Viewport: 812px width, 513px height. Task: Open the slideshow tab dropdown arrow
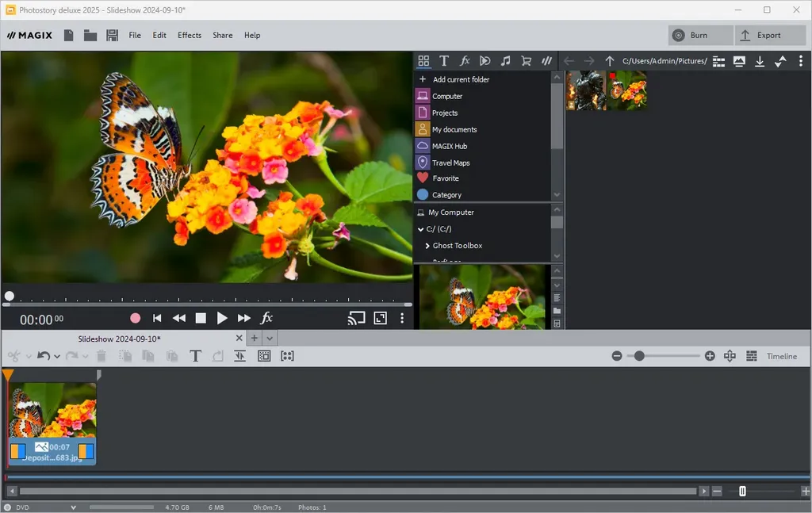coord(270,339)
